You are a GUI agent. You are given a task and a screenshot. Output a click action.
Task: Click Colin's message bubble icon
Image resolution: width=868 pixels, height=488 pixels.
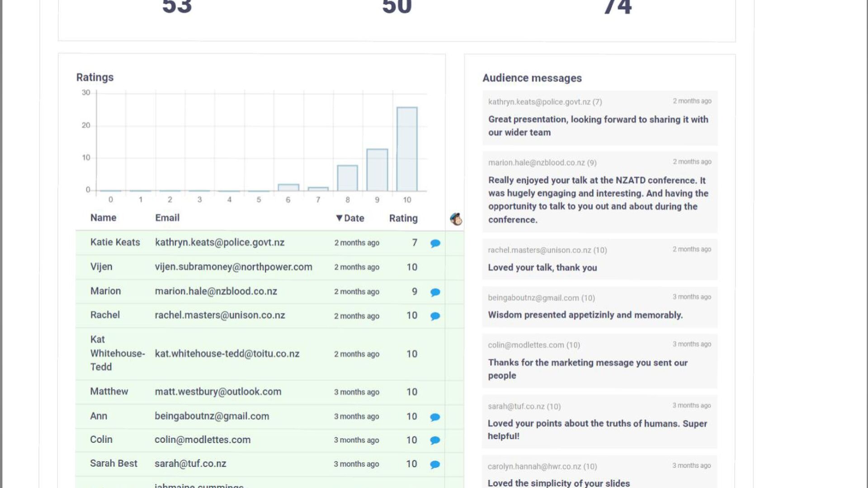pos(435,441)
